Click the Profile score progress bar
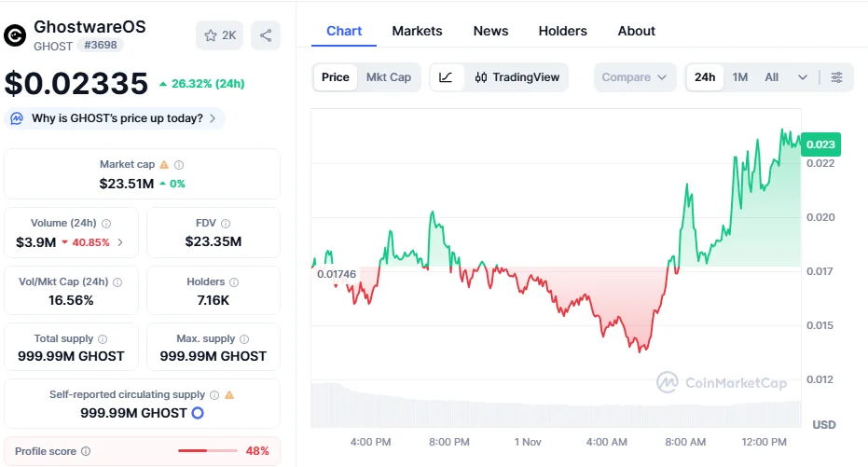 tap(207, 451)
